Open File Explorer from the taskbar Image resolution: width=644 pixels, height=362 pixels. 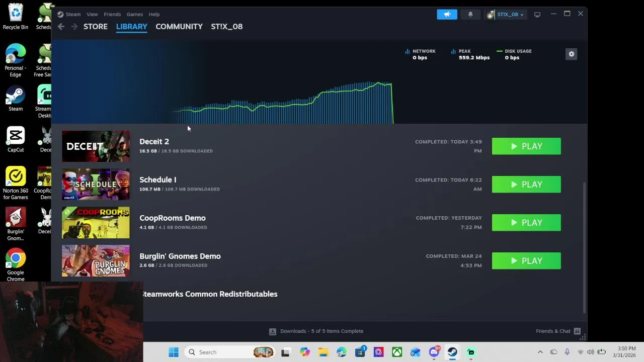(x=323, y=352)
